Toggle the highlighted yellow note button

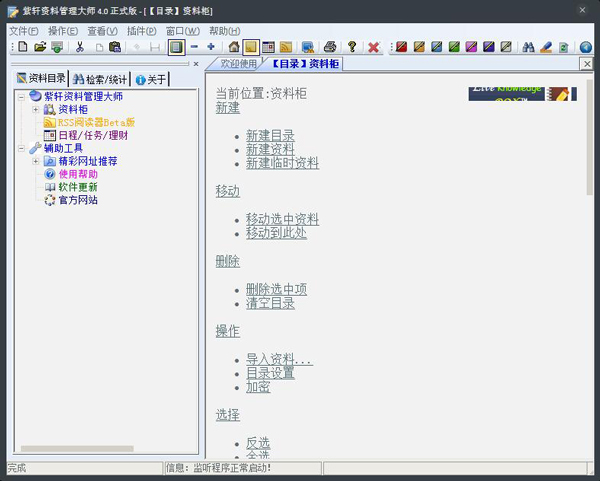coord(251,47)
